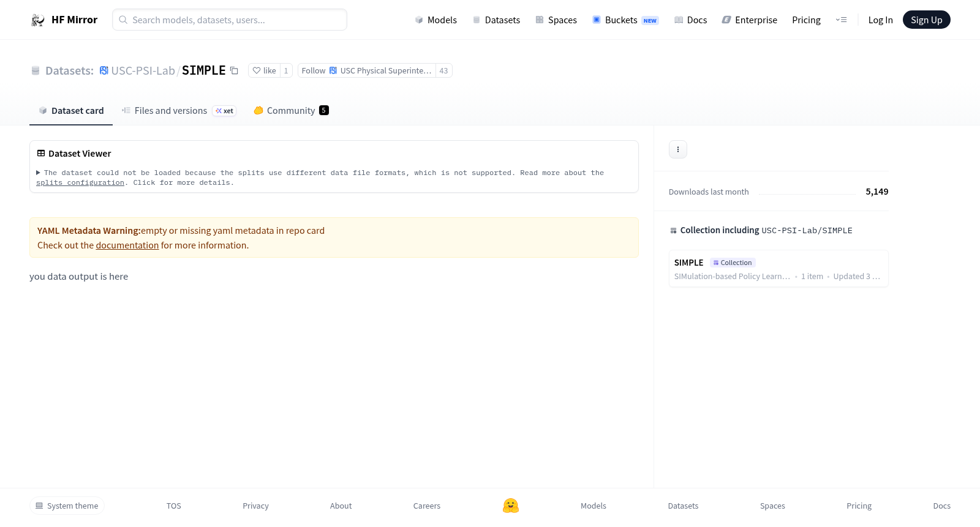
Task: Click the like count 1
Action: [286, 70]
